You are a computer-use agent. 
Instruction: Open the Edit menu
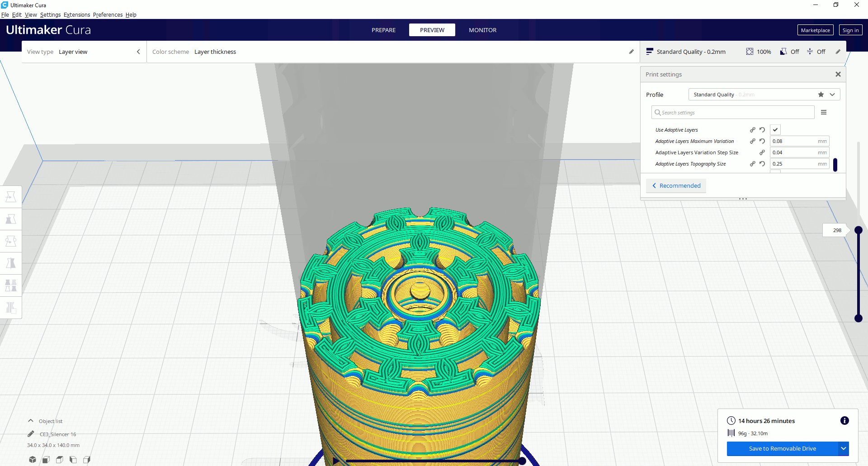[x=17, y=14]
